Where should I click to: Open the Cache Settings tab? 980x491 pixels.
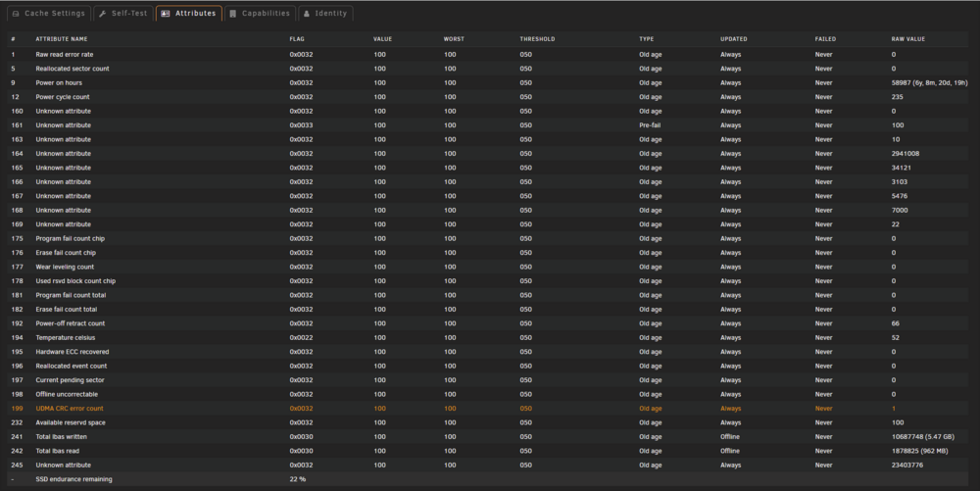click(x=49, y=13)
